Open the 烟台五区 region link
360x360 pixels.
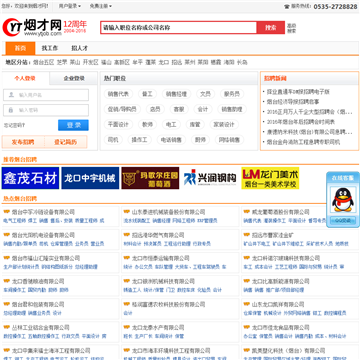[43, 62]
